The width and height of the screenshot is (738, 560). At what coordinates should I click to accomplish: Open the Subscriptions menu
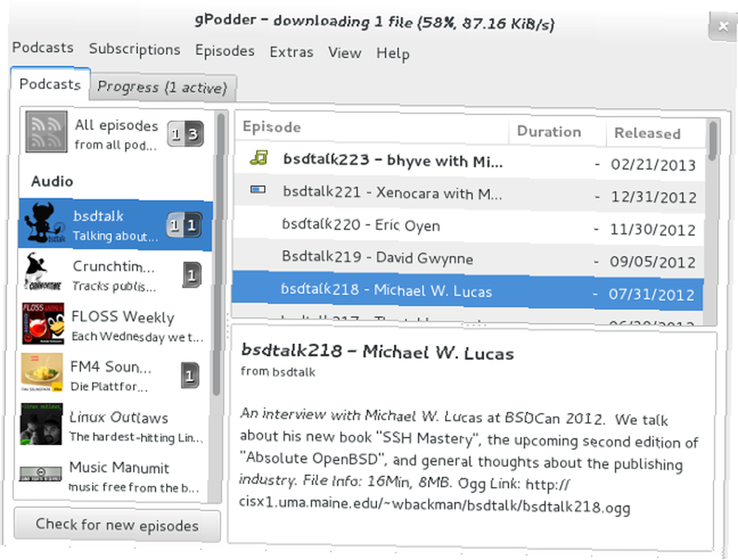(x=134, y=49)
